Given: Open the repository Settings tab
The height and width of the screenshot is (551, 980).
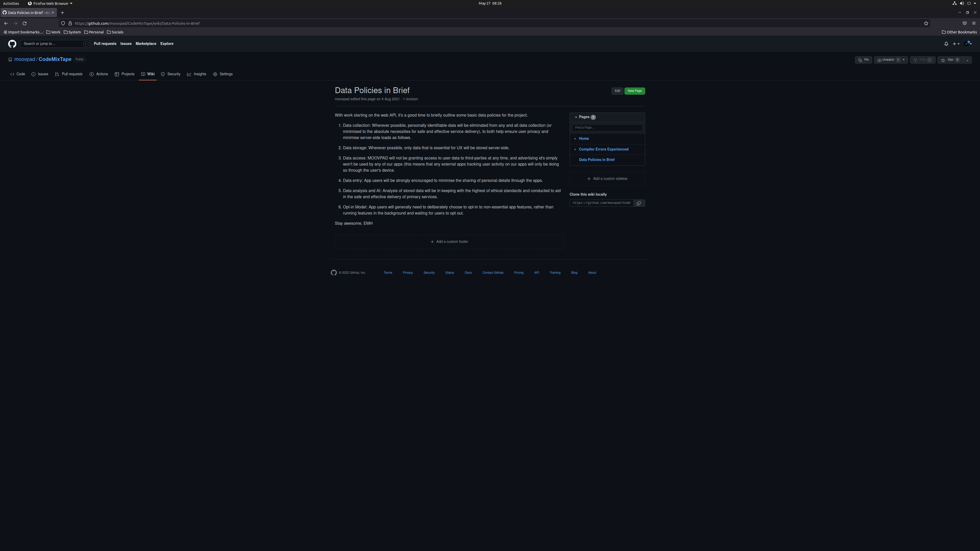Looking at the screenshot, I should [223, 74].
